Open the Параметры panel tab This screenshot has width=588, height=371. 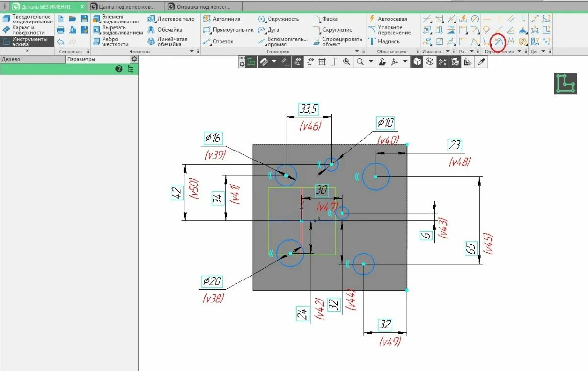click(98, 59)
